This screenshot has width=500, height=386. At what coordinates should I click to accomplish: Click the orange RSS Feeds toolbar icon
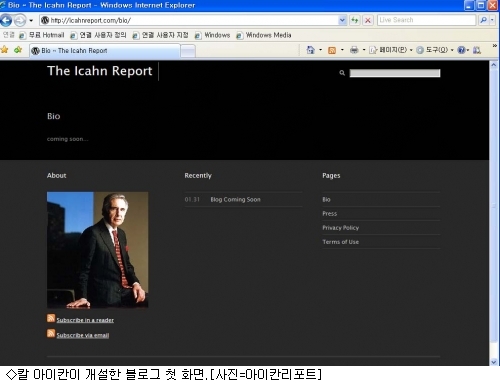332,50
